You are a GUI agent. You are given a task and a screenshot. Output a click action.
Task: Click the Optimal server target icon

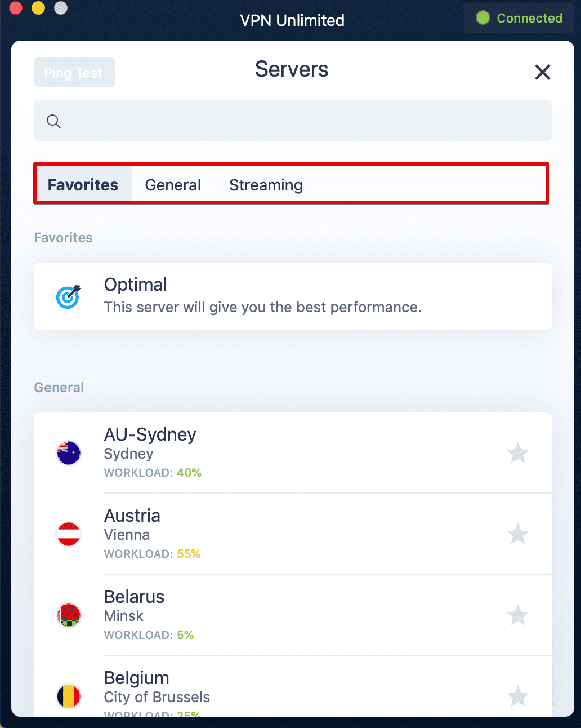[x=68, y=296]
